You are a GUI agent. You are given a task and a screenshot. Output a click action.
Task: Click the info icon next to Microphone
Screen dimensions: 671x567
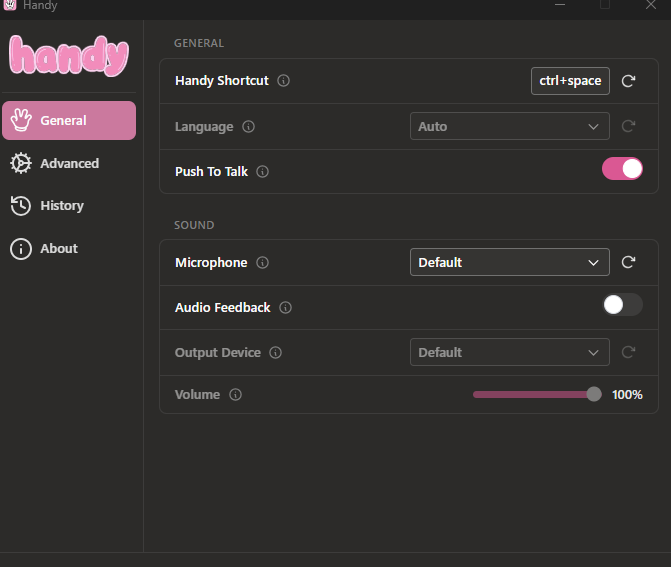click(x=262, y=263)
